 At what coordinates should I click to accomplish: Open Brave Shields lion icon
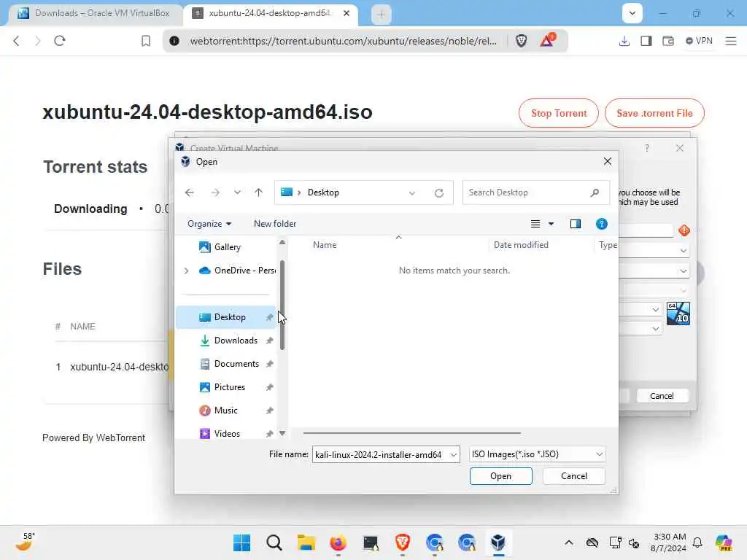521,41
